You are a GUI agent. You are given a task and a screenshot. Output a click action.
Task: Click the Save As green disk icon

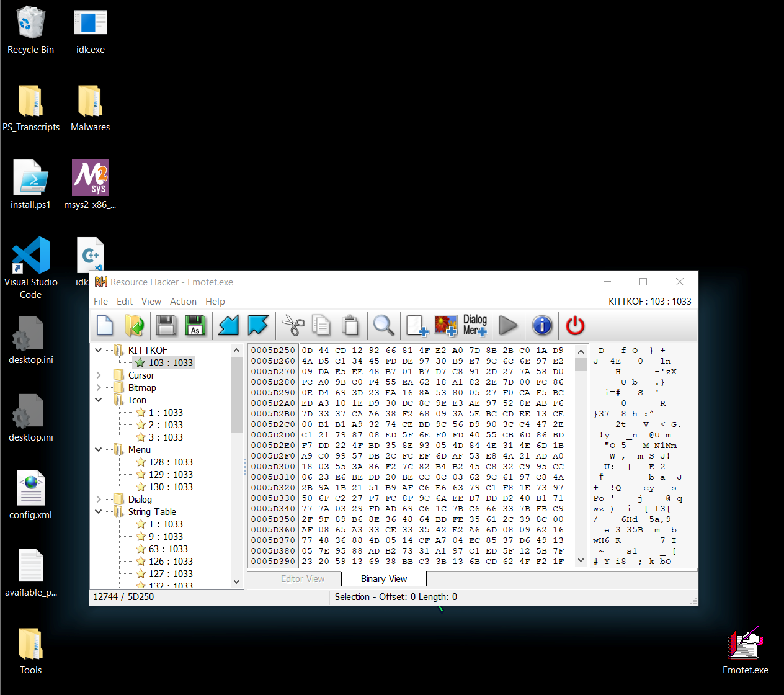tap(195, 325)
